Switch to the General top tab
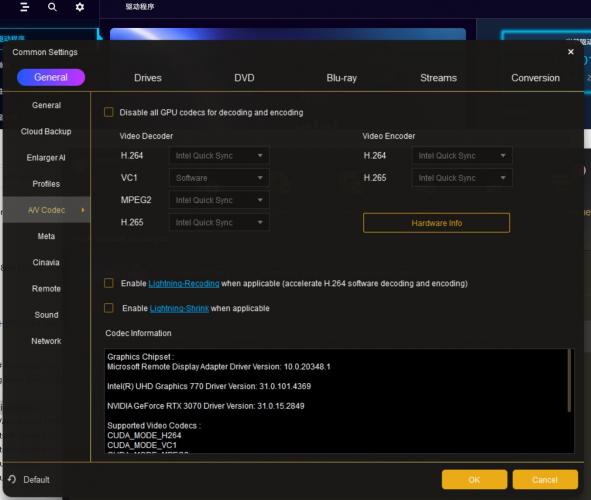The height and width of the screenshot is (500, 591). 51,77
